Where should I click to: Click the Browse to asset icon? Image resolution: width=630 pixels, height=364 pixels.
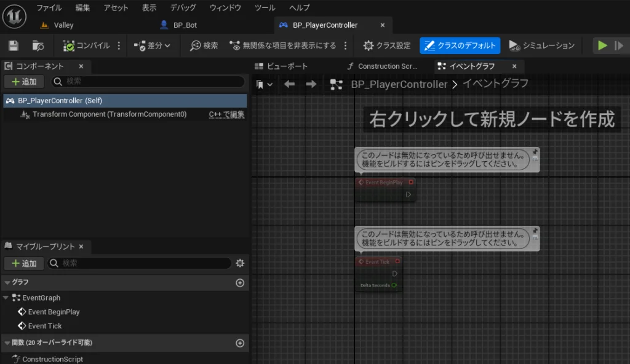click(x=38, y=45)
